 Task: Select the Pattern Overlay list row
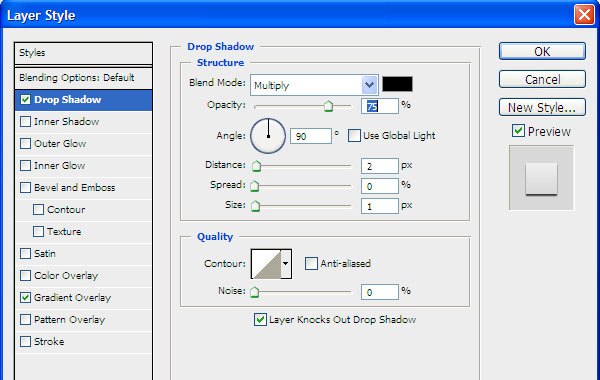pyautogui.click(x=83, y=320)
